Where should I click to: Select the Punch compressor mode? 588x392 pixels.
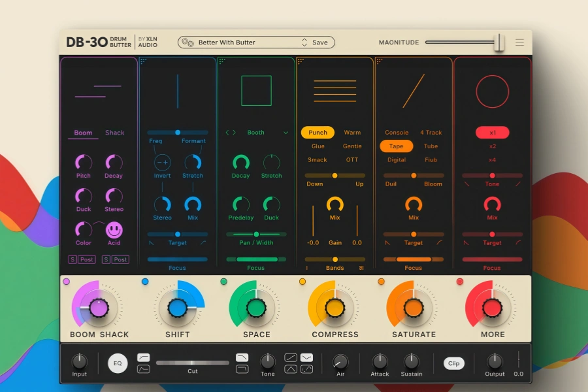[x=318, y=133]
